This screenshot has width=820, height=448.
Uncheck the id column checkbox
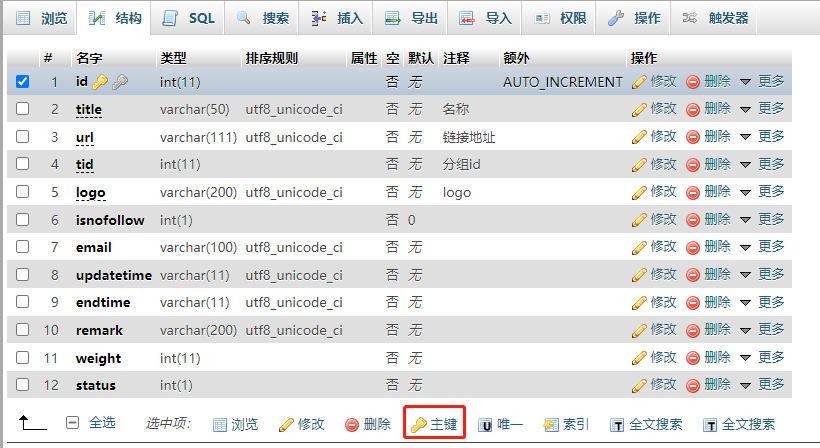tap(22, 81)
